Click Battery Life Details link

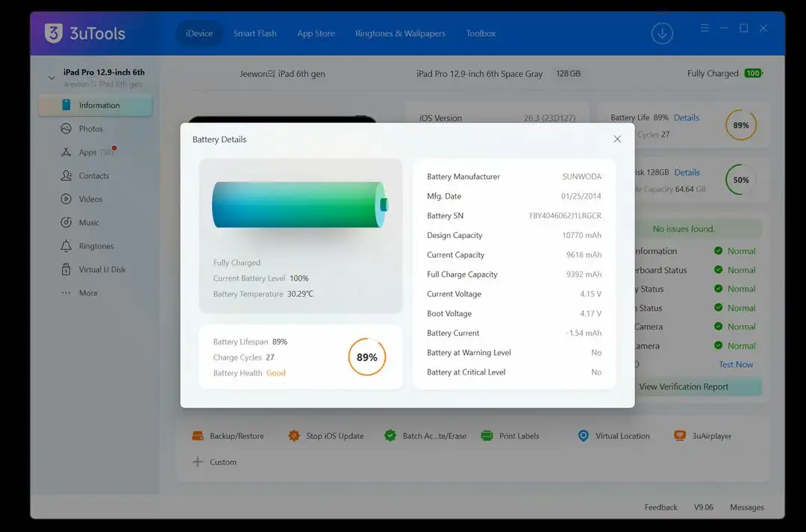click(x=687, y=118)
